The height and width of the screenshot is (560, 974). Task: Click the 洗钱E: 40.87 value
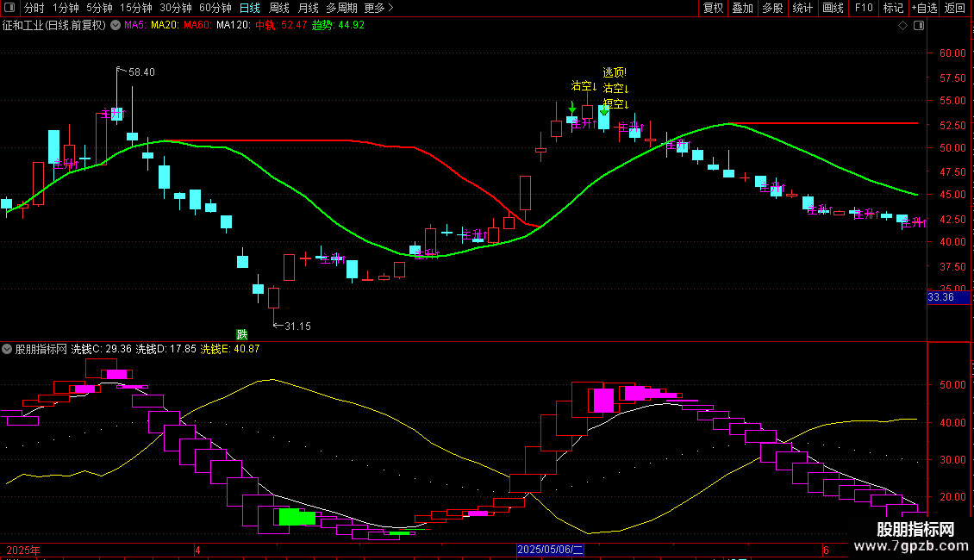(230, 349)
